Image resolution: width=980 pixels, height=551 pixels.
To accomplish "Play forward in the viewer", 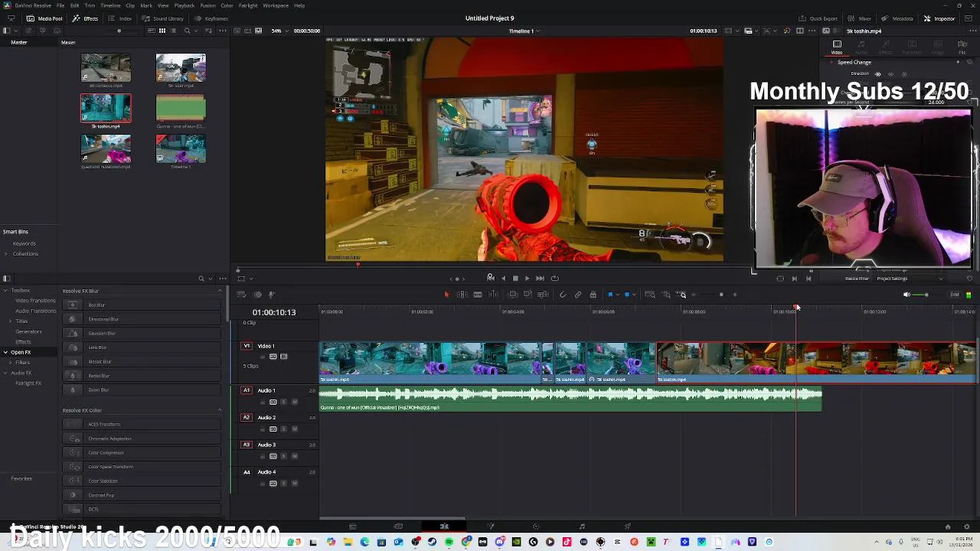I will [527, 279].
